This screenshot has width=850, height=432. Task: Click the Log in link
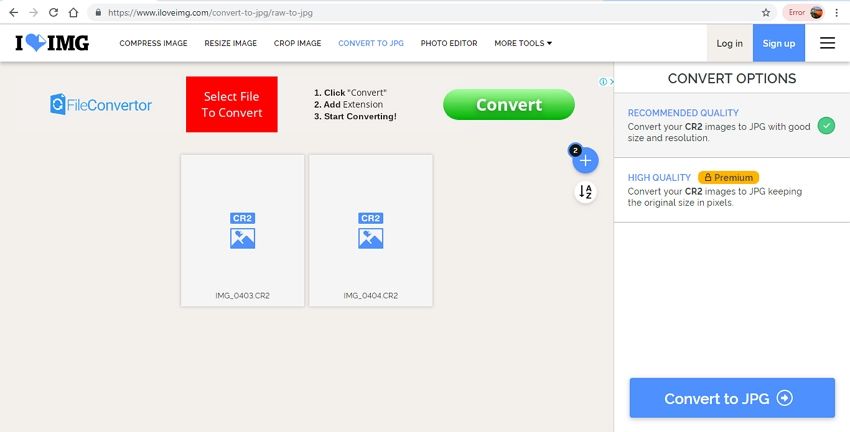[730, 43]
